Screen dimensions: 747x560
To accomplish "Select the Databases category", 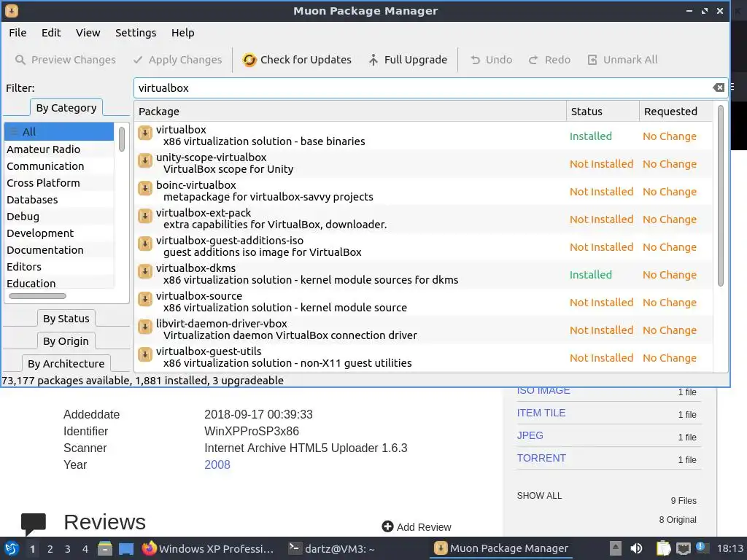I will pos(59,199).
